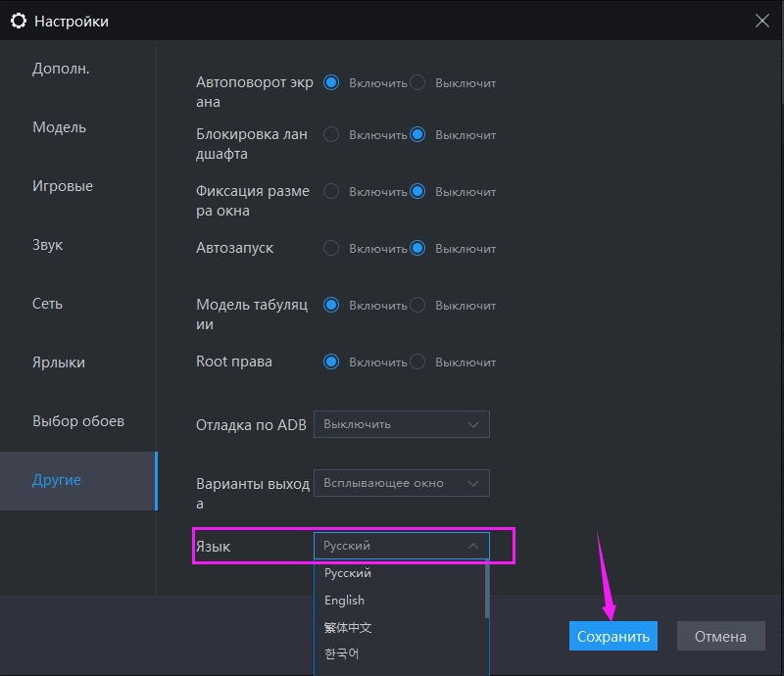Click the language list scrollbar
This screenshot has width=784, height=676.
coord(487,590)
